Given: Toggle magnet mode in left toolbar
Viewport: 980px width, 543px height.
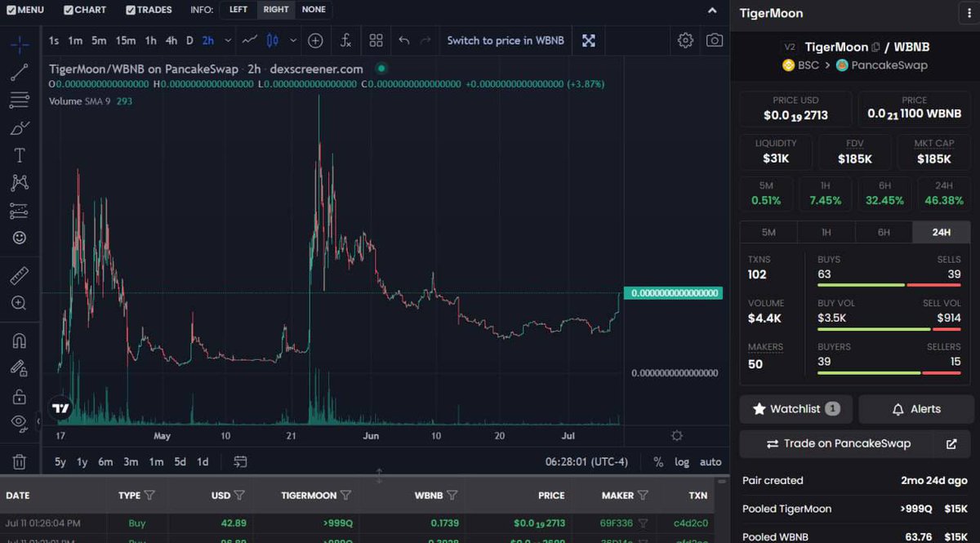Looking at the screenshot, I should pos(20,340).
